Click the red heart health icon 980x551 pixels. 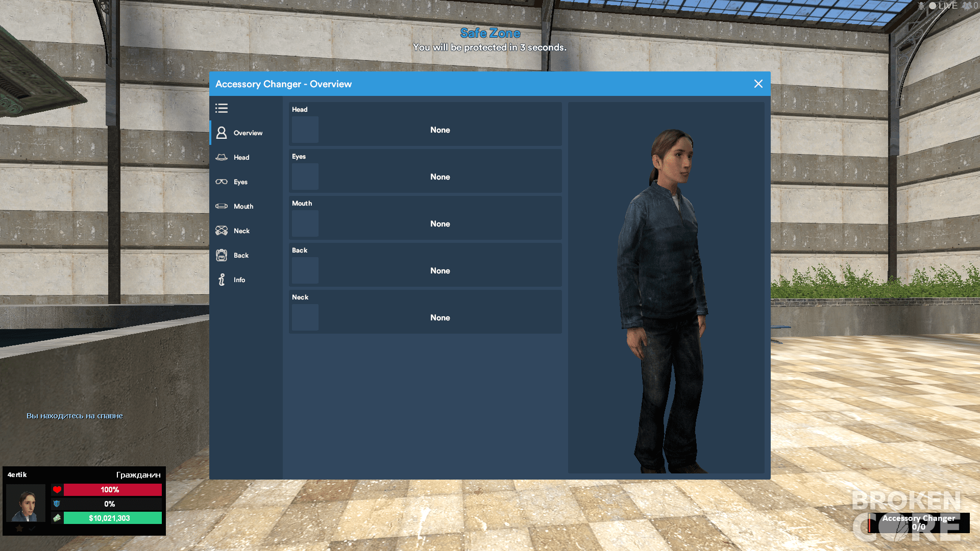point(57,490)
